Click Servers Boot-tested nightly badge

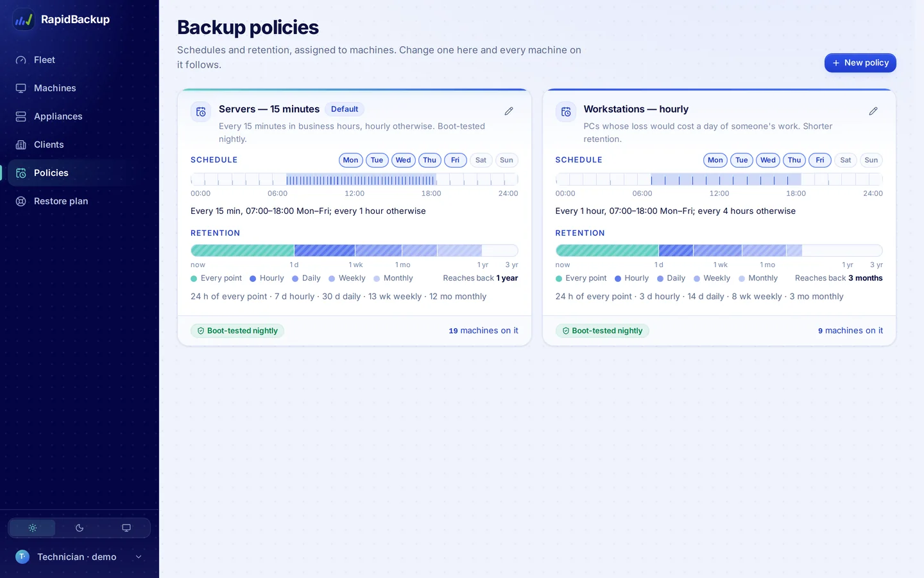point(237,331)
